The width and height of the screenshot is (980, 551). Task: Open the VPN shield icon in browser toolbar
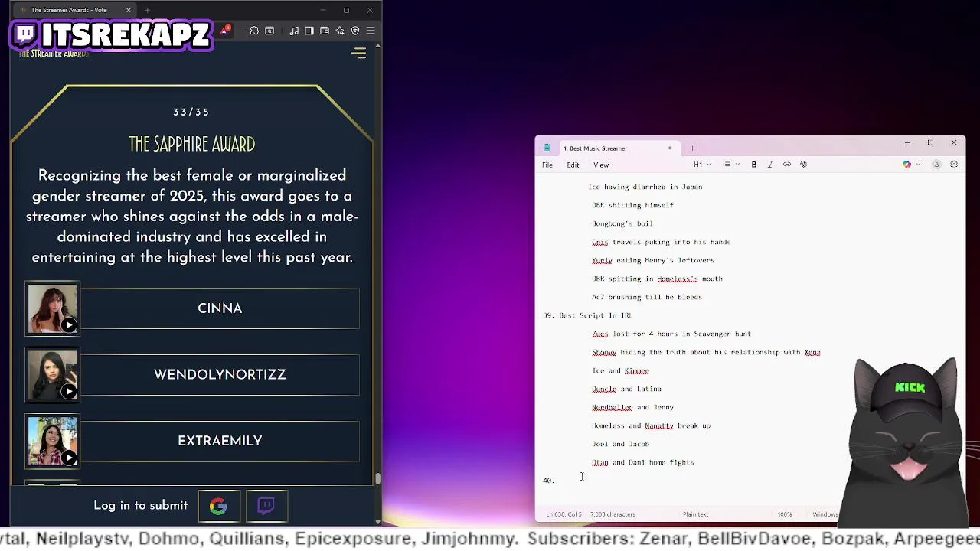pyautogui.click(x=355, y=31)
